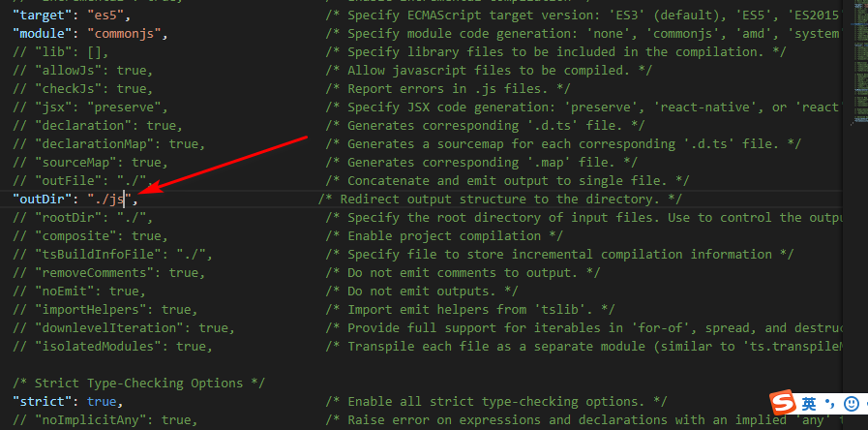This screenshot has height=430, width=868.
Task: Toggle the 英 English/Chinese input mode
Action: tap(809, 404)
